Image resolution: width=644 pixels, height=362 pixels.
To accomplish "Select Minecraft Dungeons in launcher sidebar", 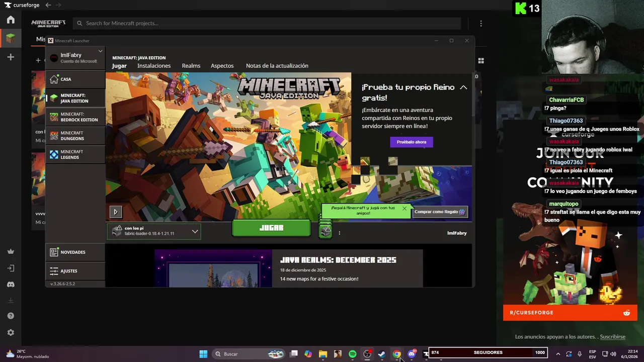I will (x=75, y=136).
